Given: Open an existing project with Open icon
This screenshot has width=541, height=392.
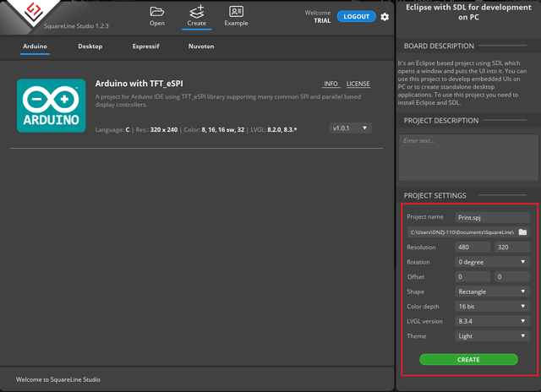Looking at the screenshot, I should [157, 16].
